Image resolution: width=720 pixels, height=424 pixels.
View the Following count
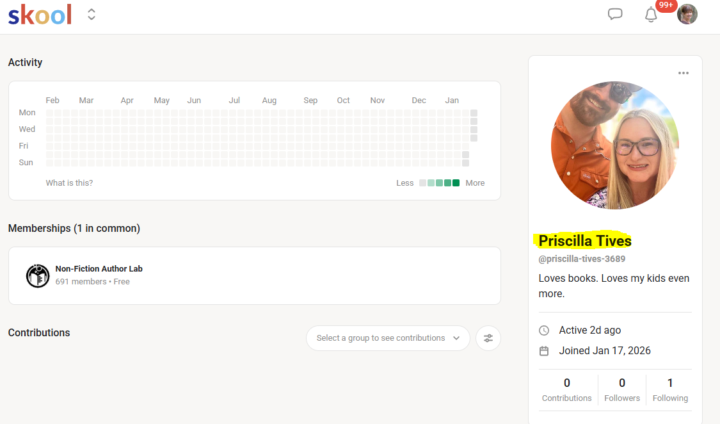point(670,389)
